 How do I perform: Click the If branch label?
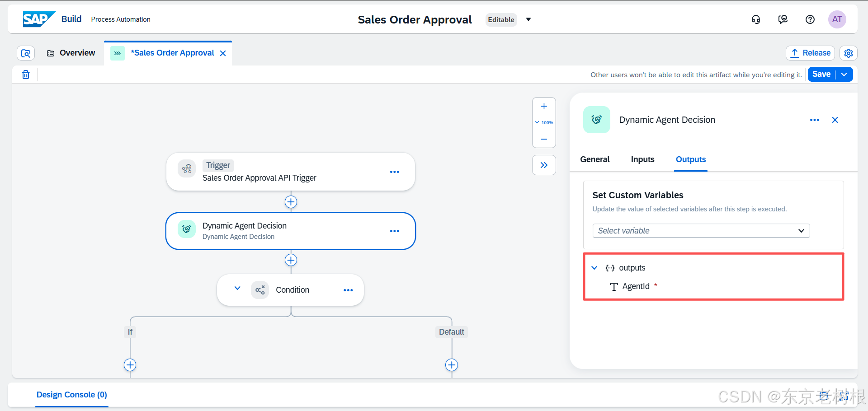coord(130,332)
